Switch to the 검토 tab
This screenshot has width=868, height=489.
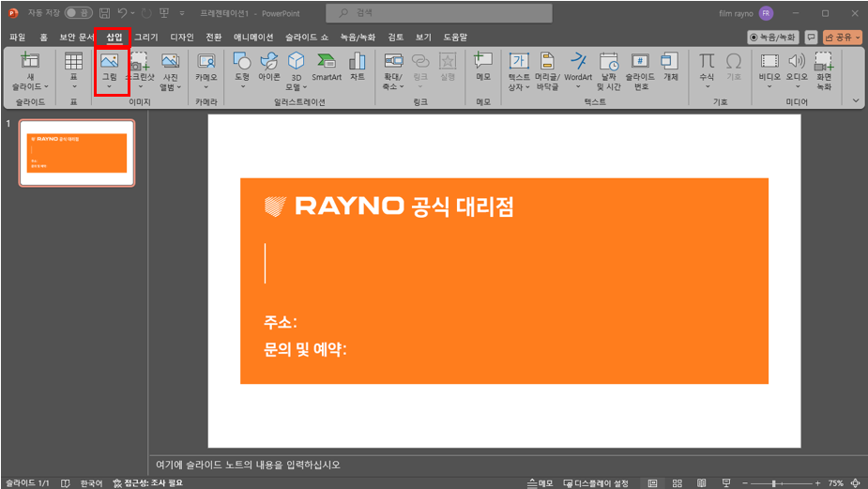(395, 38)
